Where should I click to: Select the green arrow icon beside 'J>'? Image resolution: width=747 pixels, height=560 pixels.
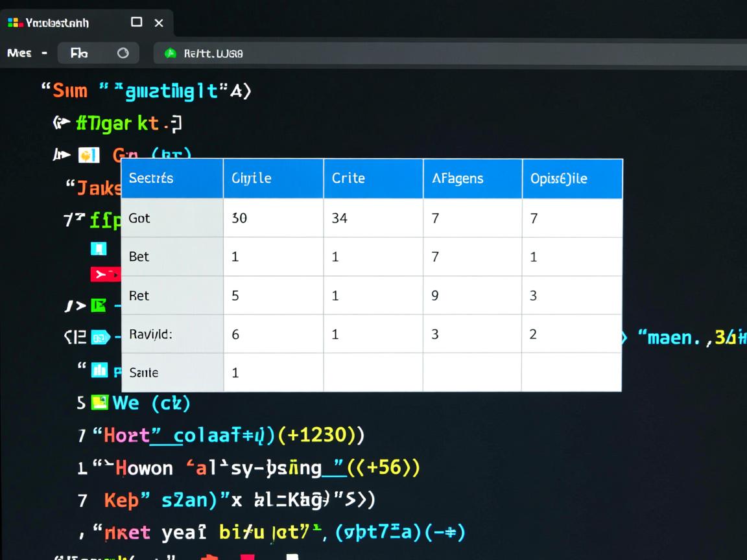coord(99,305)
